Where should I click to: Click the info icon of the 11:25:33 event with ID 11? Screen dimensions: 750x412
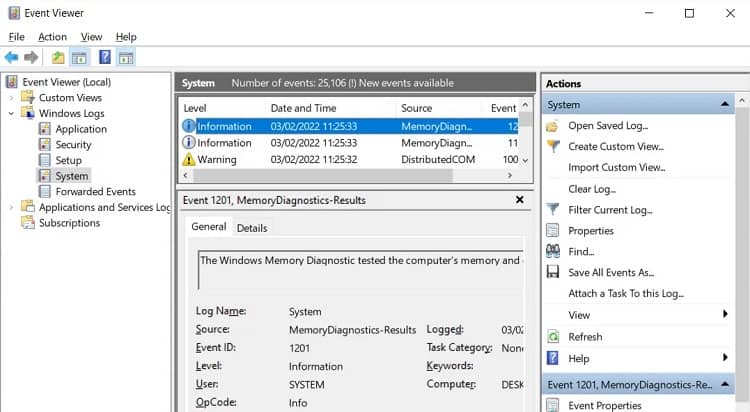point(189,143)
